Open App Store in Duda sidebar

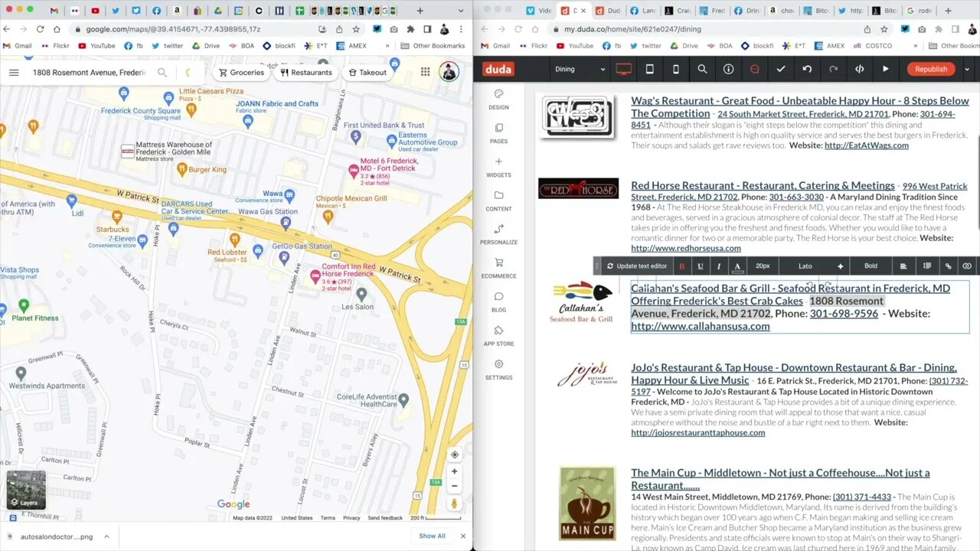[498, 335]
